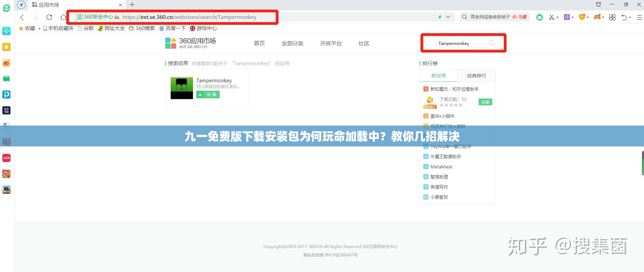Click the purple 译 translate icon
This screenshot has width=644, height=272.
pyautogui.click(x=567, y=17)
